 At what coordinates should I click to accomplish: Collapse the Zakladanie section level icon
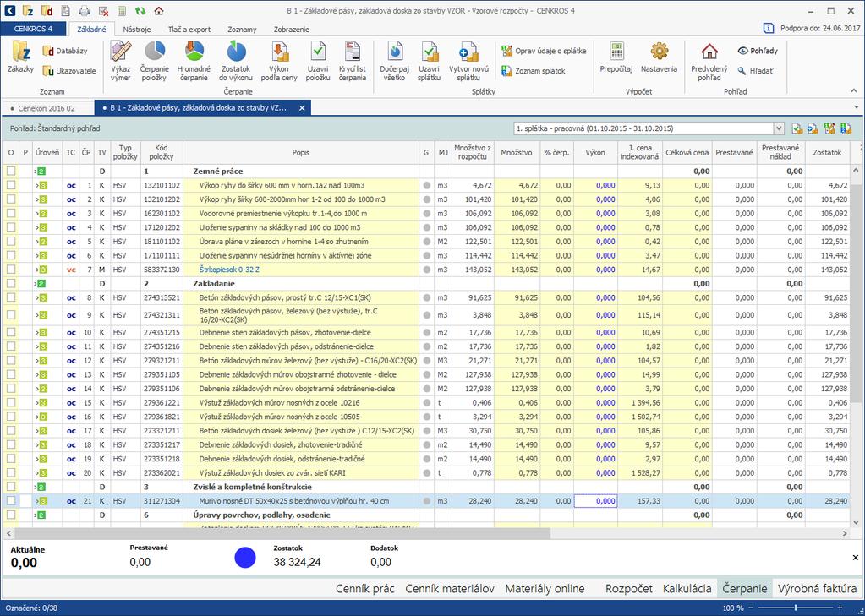(x=41, y=283)
